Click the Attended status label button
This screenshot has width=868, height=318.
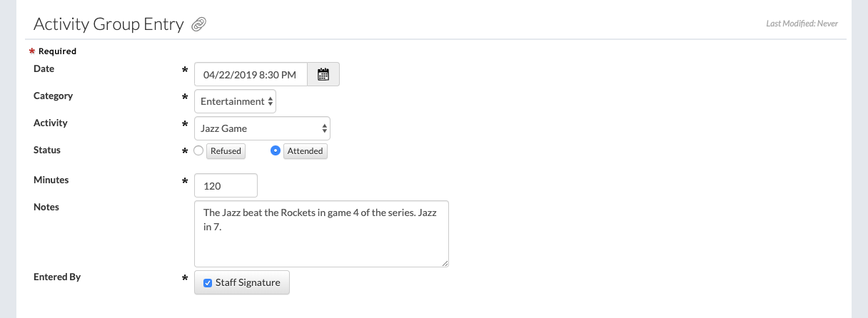[306, 151]
